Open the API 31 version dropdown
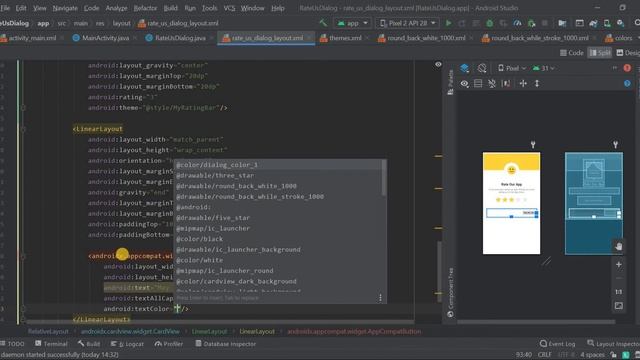Image resolution: width=640 pixels, height=360 pixels. [544, 68]
